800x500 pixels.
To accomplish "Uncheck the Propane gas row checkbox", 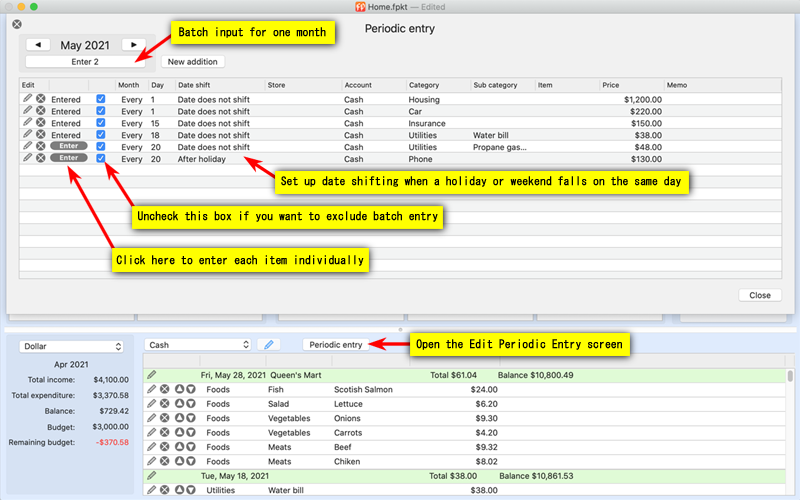I will 101,146.
